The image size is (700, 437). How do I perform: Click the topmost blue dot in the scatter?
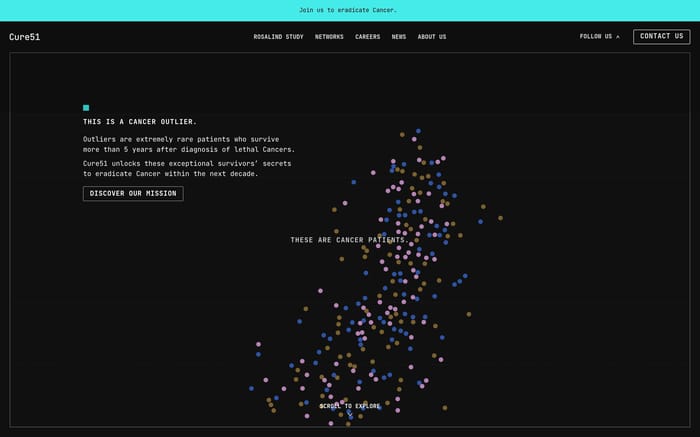(x=418, y=131)
